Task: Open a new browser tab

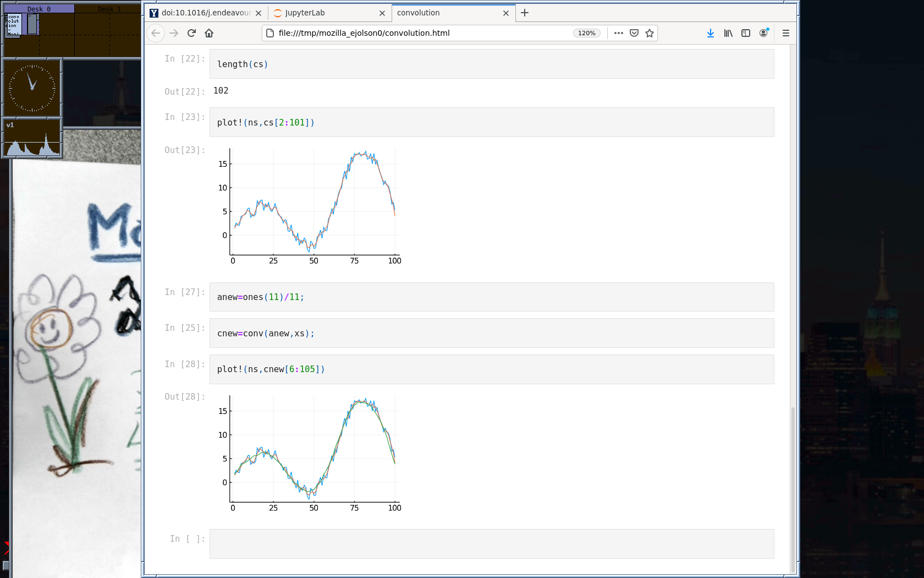Action: coord(525,13)
